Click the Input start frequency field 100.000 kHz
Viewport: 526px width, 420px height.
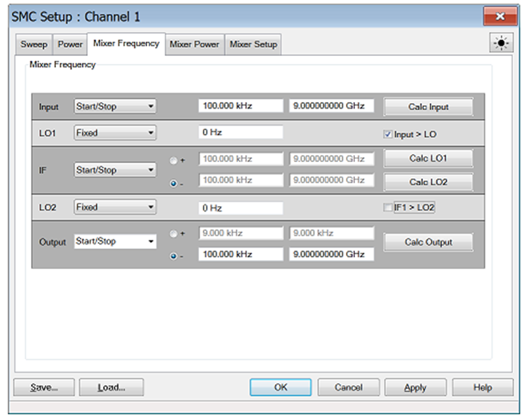241,106
